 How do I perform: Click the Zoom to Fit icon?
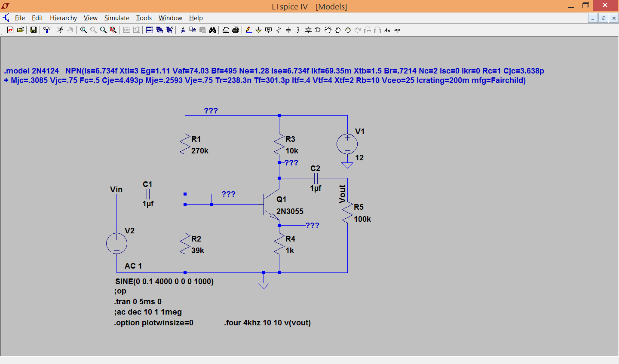113,30
